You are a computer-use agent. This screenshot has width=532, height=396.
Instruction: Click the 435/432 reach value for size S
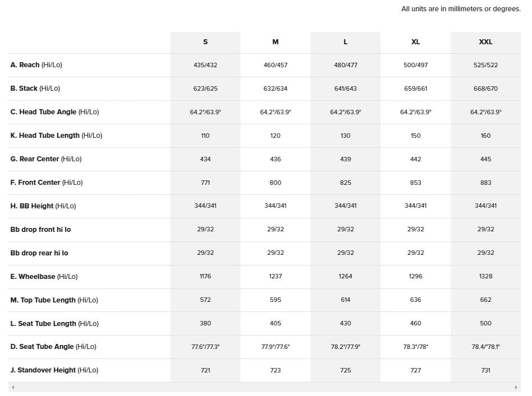[205, 65]
